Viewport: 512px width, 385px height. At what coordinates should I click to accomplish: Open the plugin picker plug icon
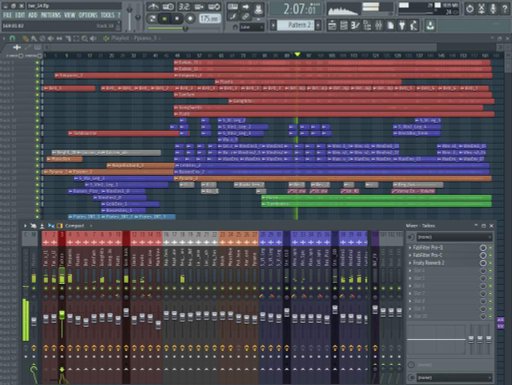(402, 25)
